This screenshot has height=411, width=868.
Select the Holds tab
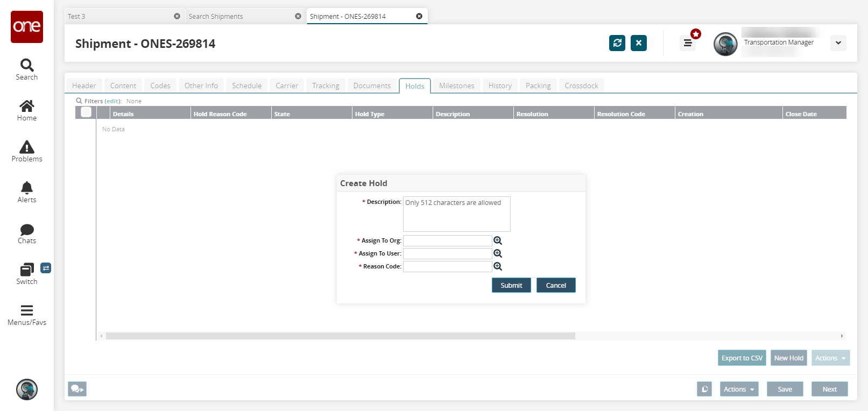415,86
